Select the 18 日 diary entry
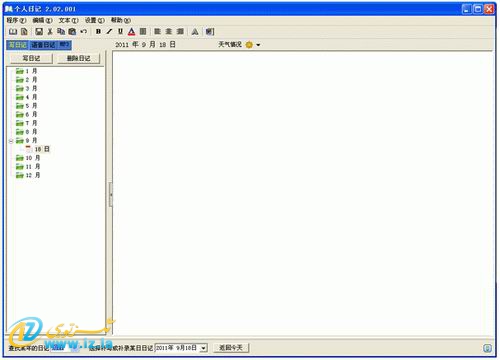Viewport: 500px width, 360px height. pyautogui.click(x=42, y=149)
